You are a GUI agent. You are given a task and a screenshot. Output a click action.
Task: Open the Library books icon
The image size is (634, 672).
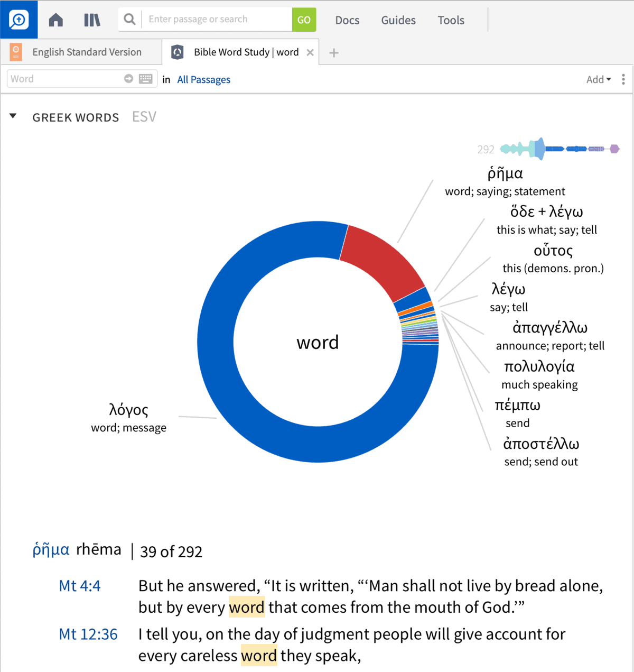coord(92,20)
